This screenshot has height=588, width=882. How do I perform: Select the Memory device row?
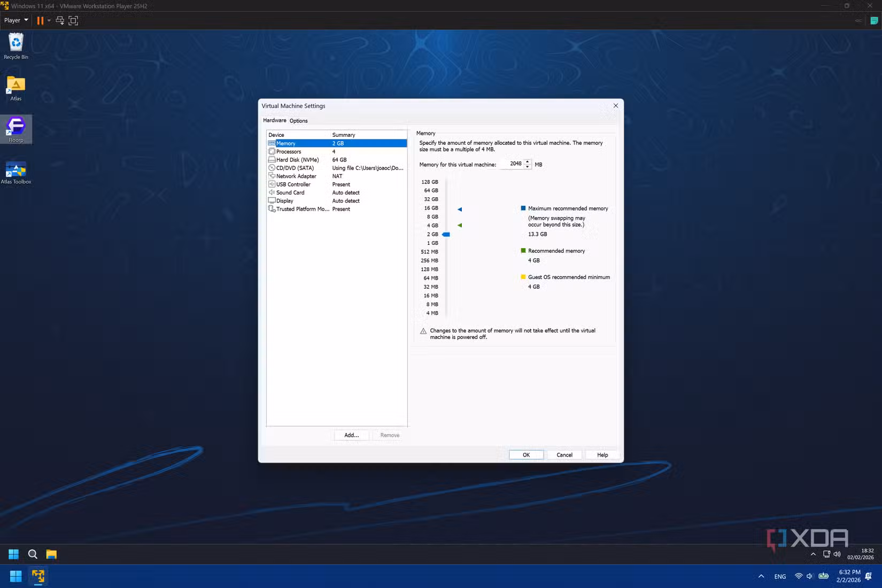[x=337, y=143]
